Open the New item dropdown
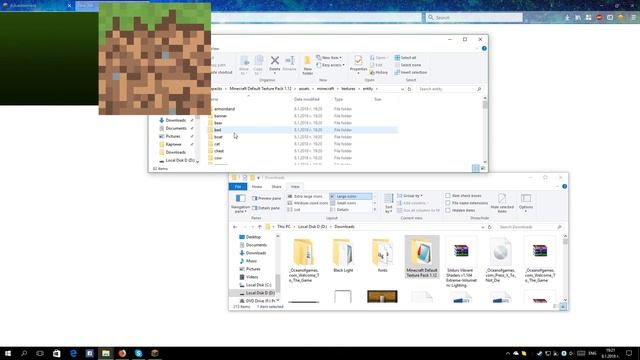 point(329,58)
